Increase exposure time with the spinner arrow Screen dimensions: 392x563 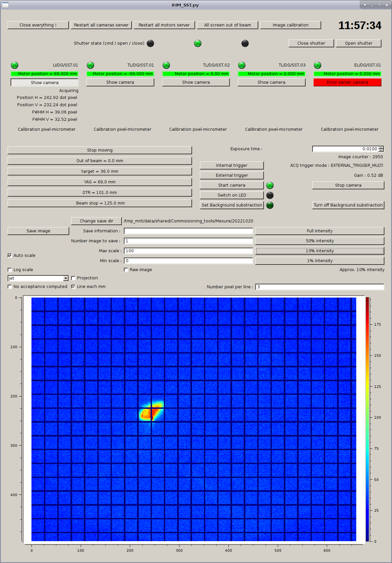(381, 148)
